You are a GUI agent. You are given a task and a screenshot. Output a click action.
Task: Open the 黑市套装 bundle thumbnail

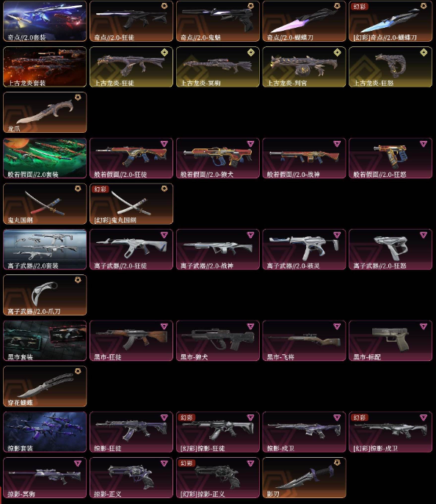coord(45,340)
